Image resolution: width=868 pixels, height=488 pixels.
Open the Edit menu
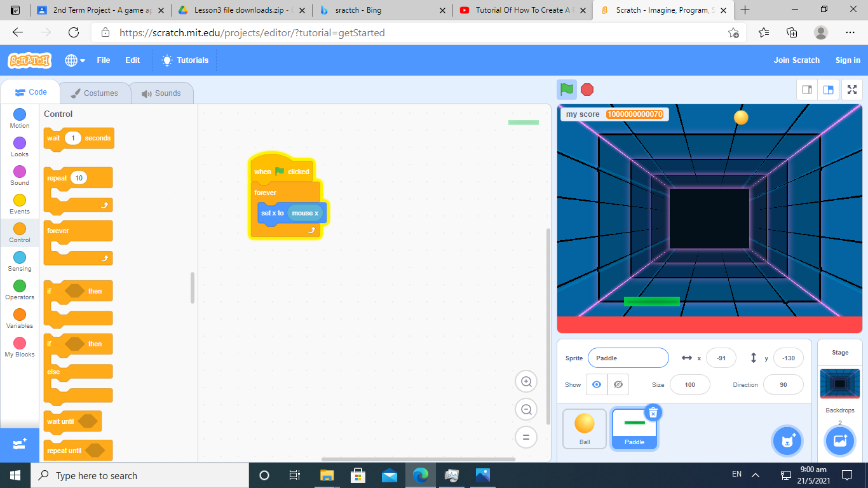(x=132, y=60)
